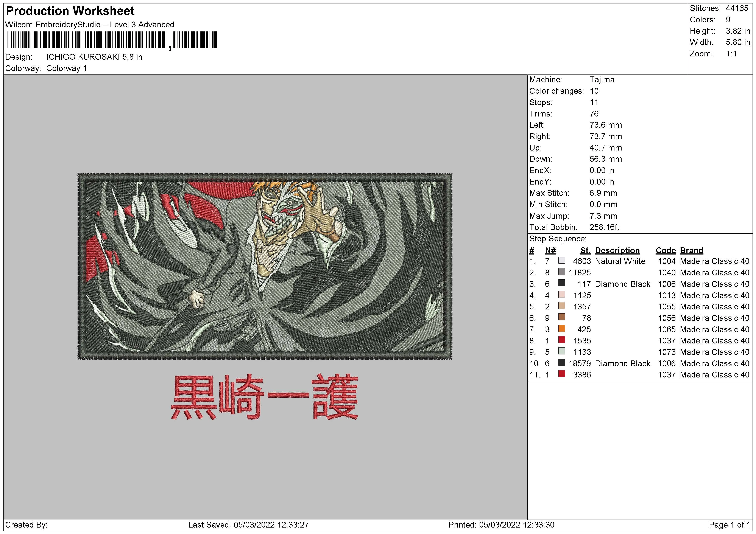The height and width of the screenshot is (534, 756).
Task: Select the Width value '5.80 in'
Action: tap(738, 42)
